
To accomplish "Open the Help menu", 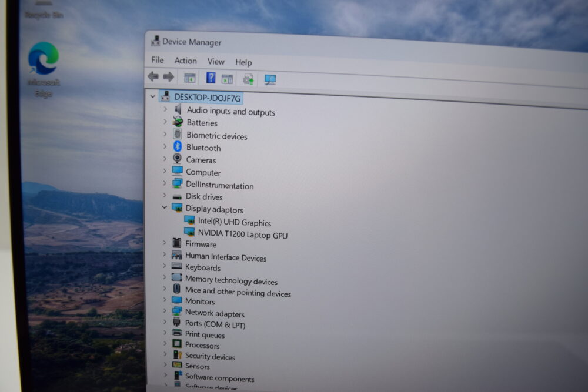I will tap(243, 62).
